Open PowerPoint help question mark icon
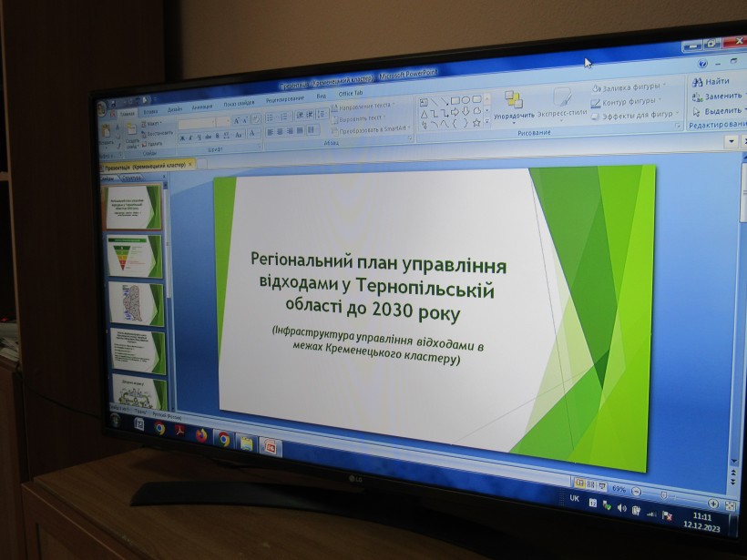 702,64
